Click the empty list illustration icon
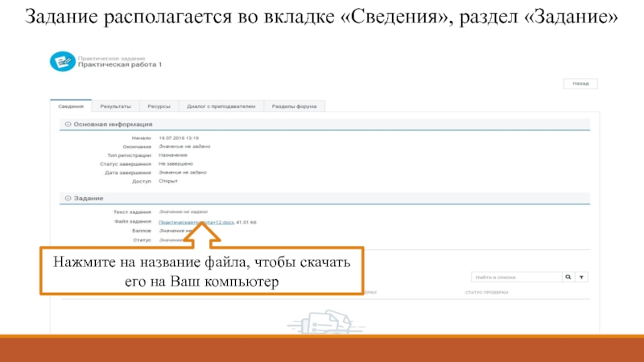 point(322,319)
